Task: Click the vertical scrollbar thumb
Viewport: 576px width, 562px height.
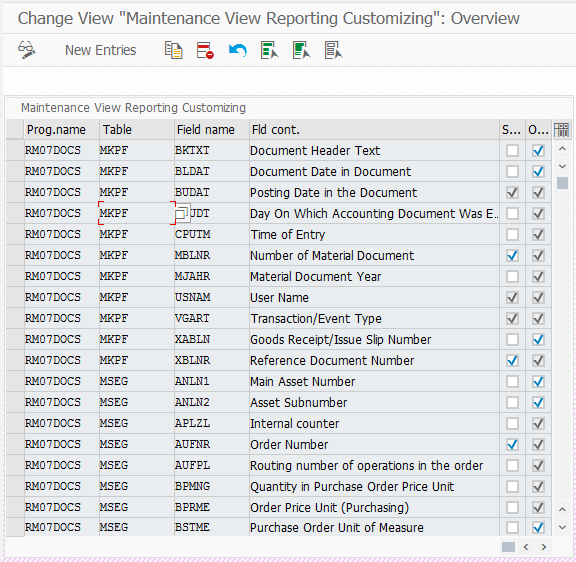Action: 562,183
